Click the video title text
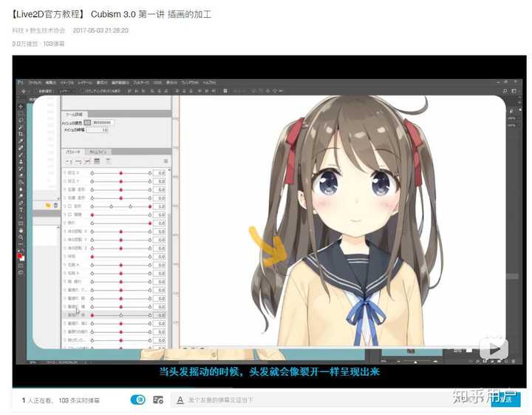This screenshot has height=415, width=532. 111,14
